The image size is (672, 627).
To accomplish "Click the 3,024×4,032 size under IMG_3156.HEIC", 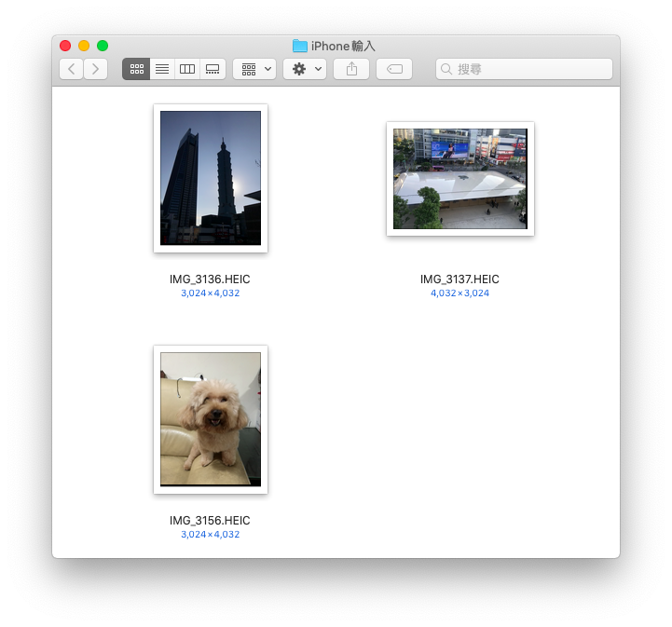I will 210,534.
